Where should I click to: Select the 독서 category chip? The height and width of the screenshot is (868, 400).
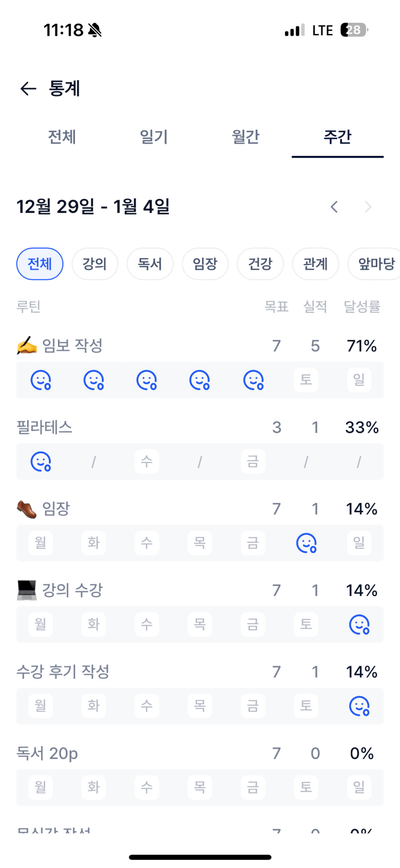(x=150, y=264)
